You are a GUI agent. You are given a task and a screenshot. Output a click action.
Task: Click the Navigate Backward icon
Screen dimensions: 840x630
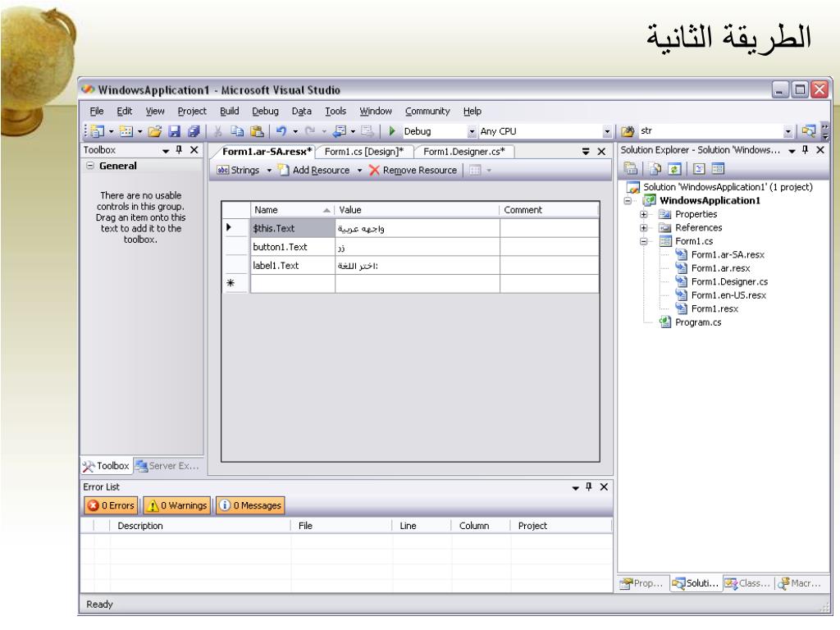tap(340, 130)
